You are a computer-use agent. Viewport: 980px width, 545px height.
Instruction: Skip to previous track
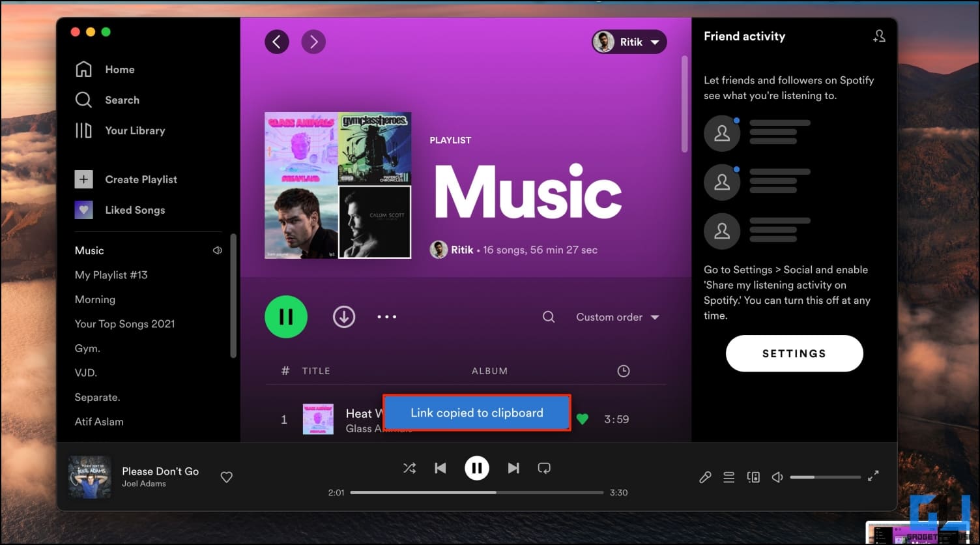[440, 468]
